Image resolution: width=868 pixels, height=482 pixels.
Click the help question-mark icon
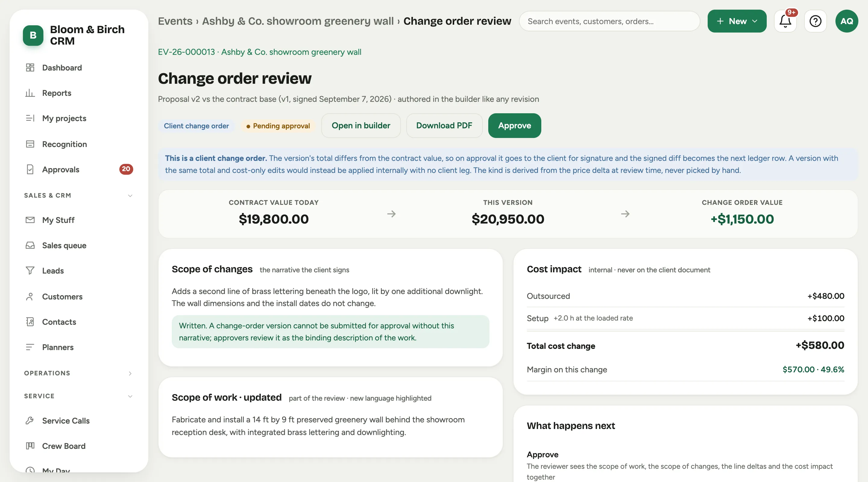[815, 21]
